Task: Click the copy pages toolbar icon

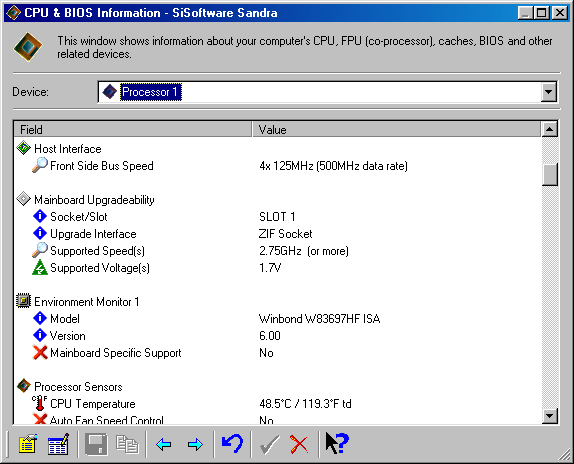Action: pyautogui.click(x=127, y=444)
